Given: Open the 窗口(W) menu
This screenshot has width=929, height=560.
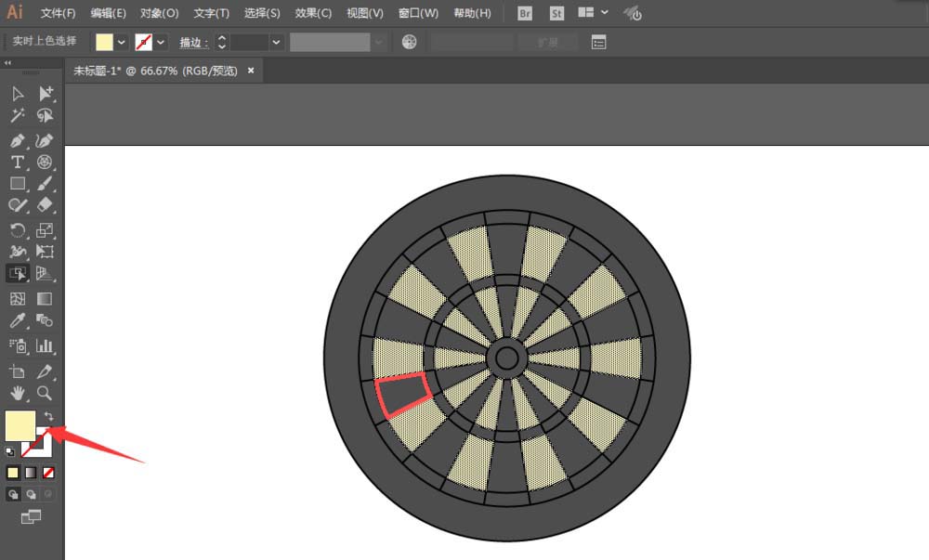Looking at the screenshot, I should coord(418,13).
